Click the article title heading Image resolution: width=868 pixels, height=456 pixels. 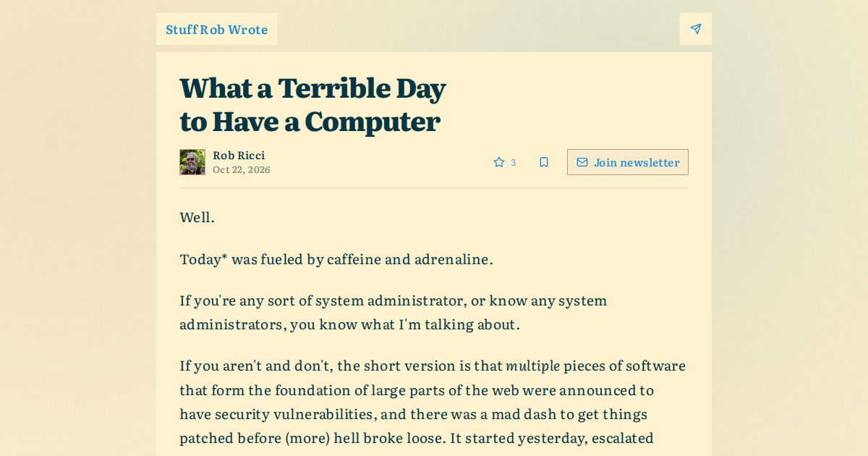click(312, 104)
